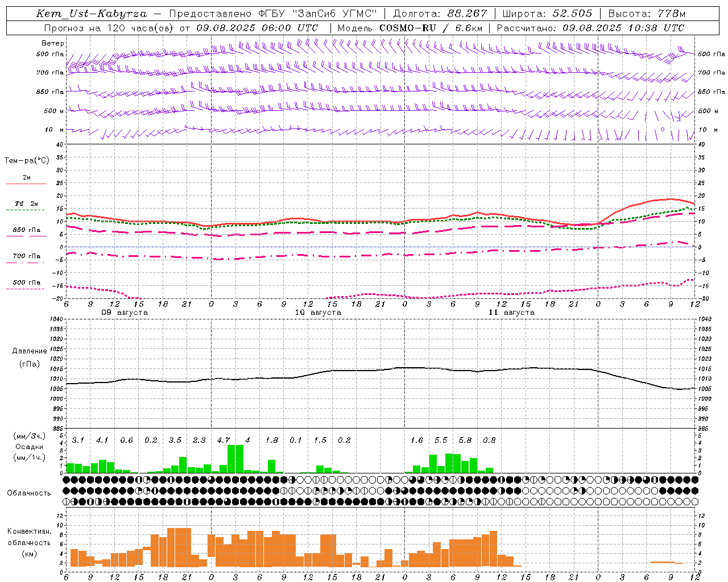Click the 0.6 precipitation value
Screen dimensions: 728x582
(126, 440)
